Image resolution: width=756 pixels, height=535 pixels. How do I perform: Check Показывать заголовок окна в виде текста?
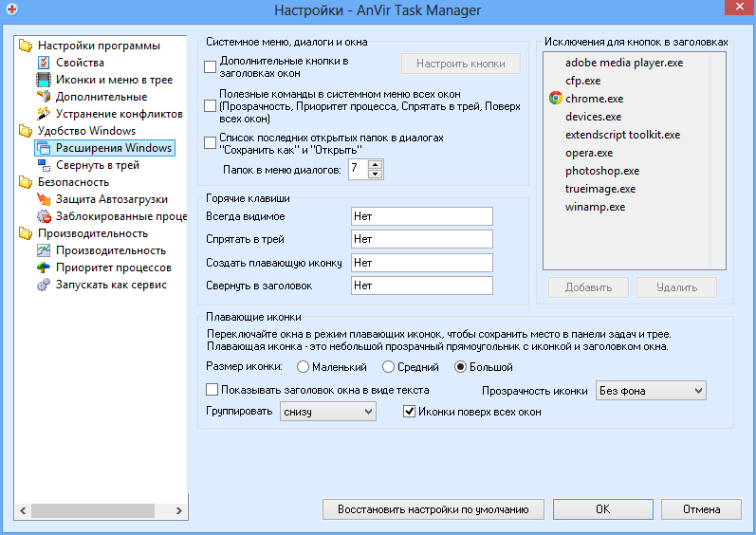click(x=212, y=390)
